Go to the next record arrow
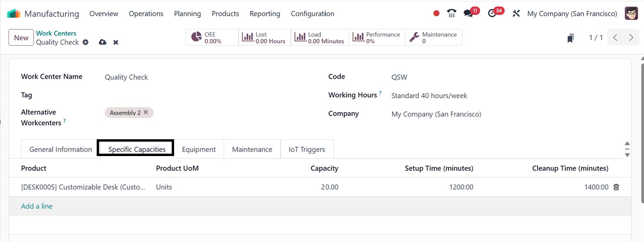This screenshot has height=242, width=644. coord(631,37)
